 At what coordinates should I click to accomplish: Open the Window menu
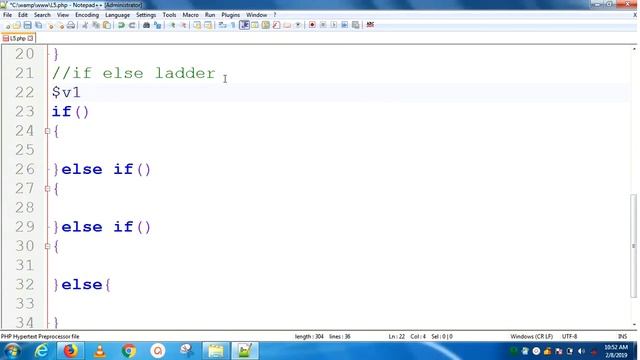pos(256,15)
